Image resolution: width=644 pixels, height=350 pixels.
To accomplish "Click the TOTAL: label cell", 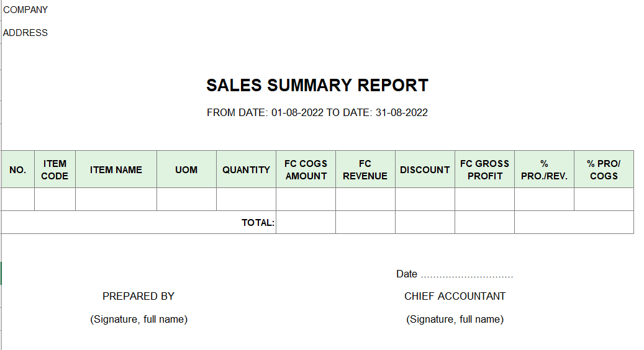I will pyautogui.click(x=139, y=222).
